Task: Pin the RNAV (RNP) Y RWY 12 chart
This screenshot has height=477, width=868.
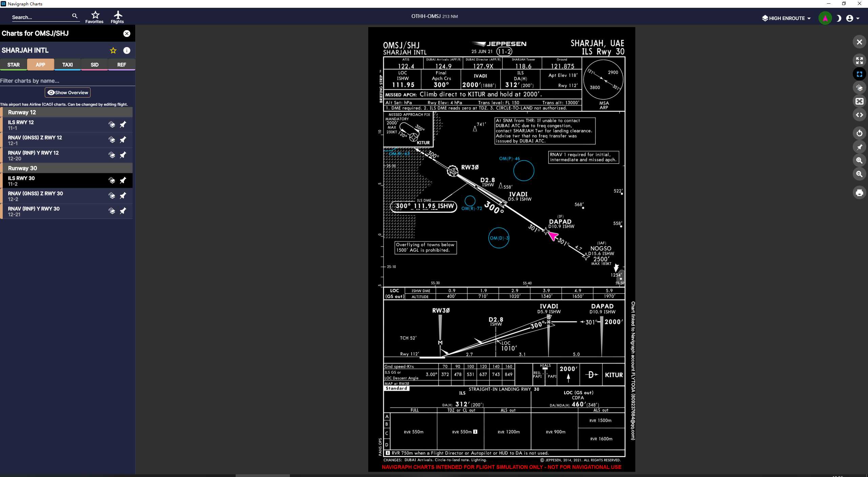Action: point(123,155)
